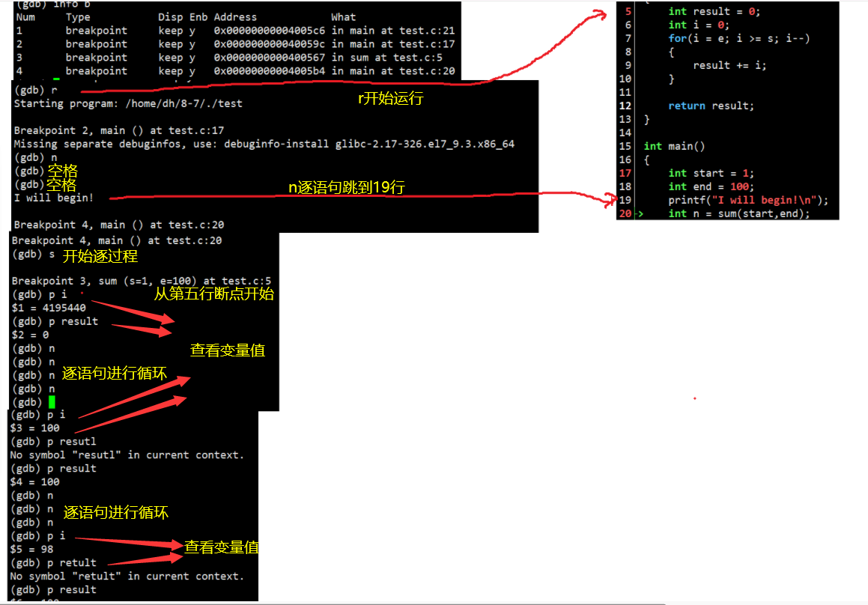Click the 'Num' column header
This screenshot has width=868, height=605.
25,17
